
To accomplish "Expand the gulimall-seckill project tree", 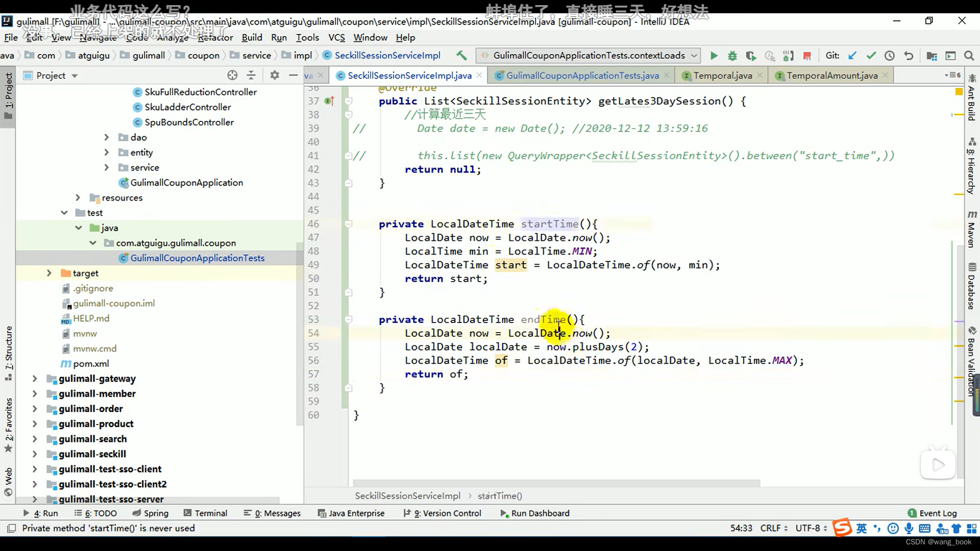I will pos(34,454).
